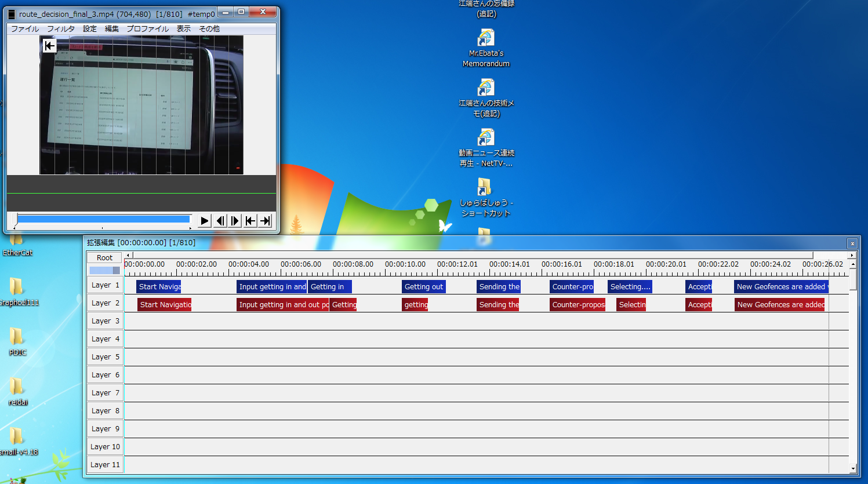Open the プロファイル menu
Image resolution: width=868 pixels, height=484 pixels.
(147, 28)
